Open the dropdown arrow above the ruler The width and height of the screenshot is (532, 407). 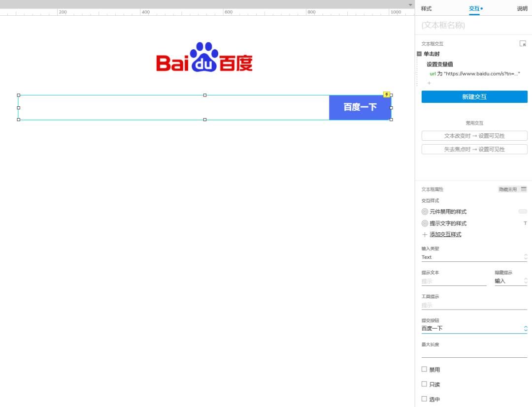click(410, 5)
